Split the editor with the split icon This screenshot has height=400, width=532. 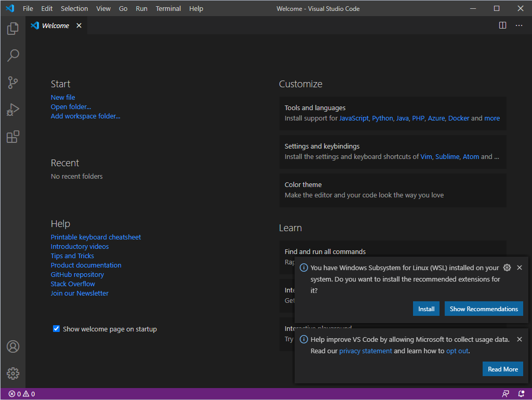pyautogui.click(x=502, y=25)
